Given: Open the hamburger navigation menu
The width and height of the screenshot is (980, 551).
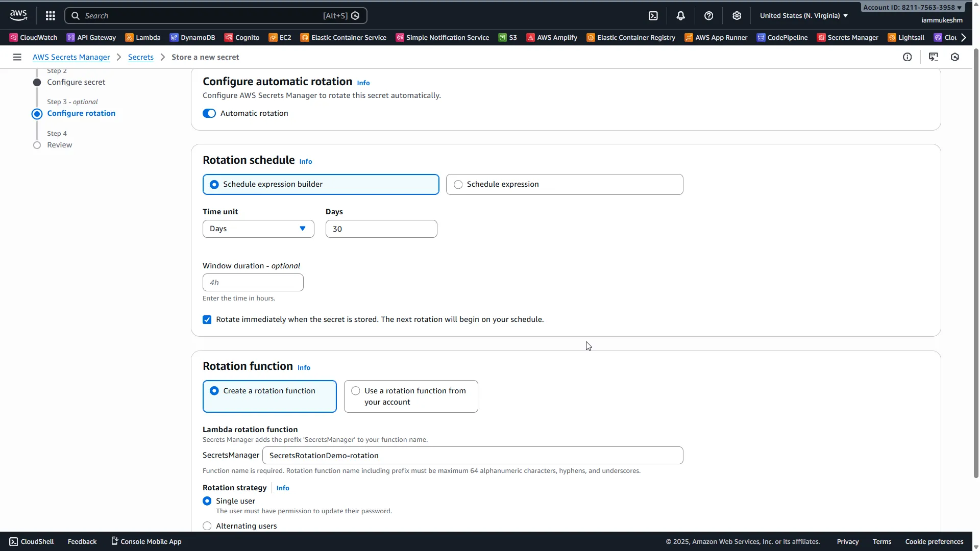Looking at the screenshot, I should pyautogui.click(x=17, y=57).
